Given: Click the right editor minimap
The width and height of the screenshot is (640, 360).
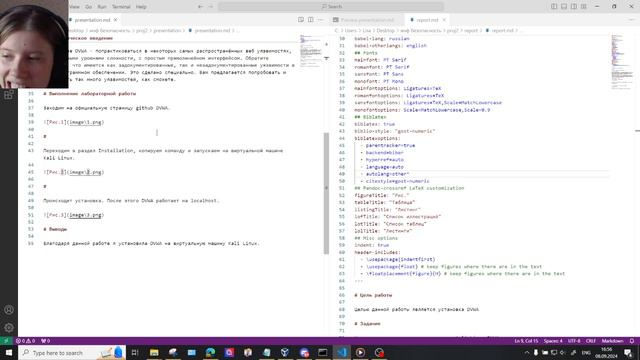Looking at the screenshot, I should (622, 61).
